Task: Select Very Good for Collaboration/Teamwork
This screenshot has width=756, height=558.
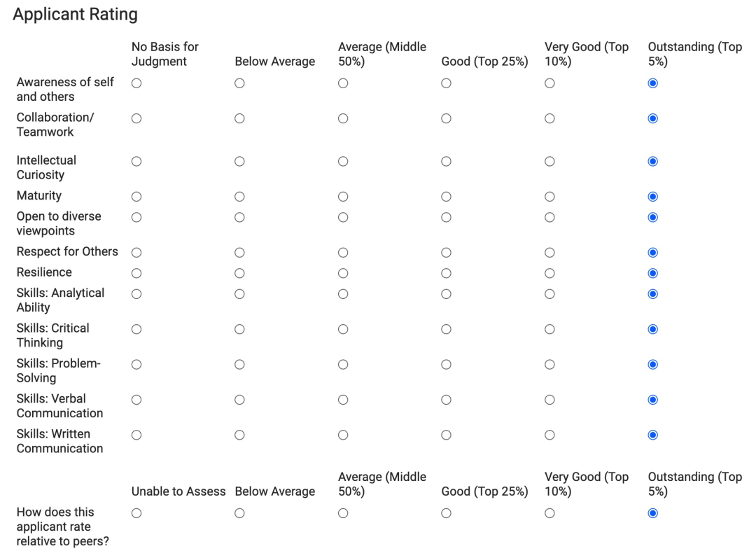Action: (x=549, y=118)
